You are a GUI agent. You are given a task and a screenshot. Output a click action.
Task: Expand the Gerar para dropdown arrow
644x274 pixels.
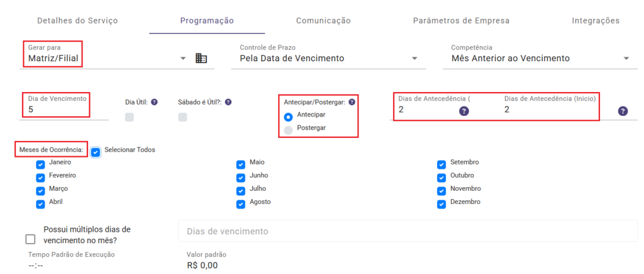[x=183, y=59]
